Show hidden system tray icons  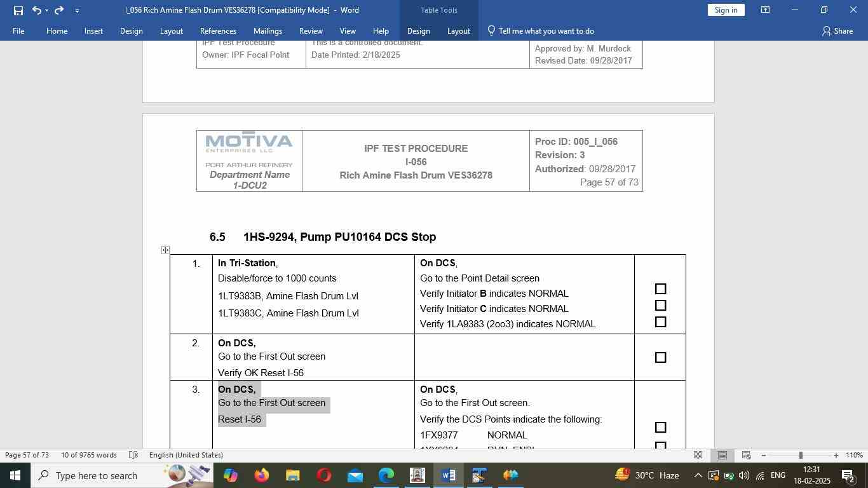pyautogui.click(x=698, y=475)
